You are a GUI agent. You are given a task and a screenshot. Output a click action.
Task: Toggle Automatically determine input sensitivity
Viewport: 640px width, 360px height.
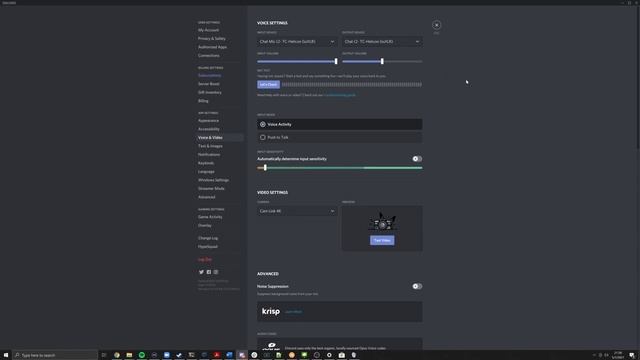(417, 159)
